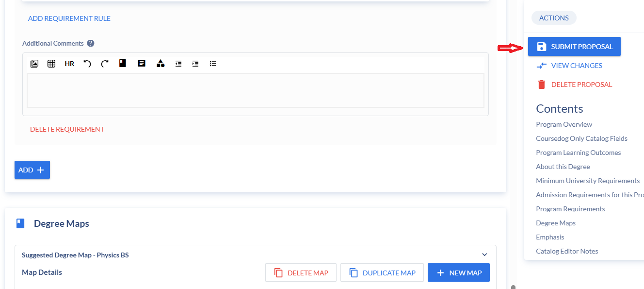Redo the edit in comments editor
The width and height of the screenshot is (644, 289).
click(x=105, y=64)
